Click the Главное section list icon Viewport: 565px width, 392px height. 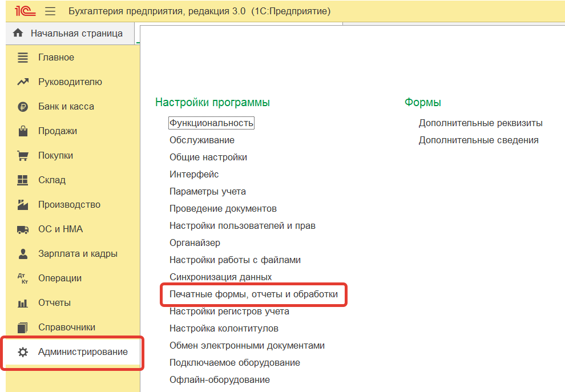point(23,58)
